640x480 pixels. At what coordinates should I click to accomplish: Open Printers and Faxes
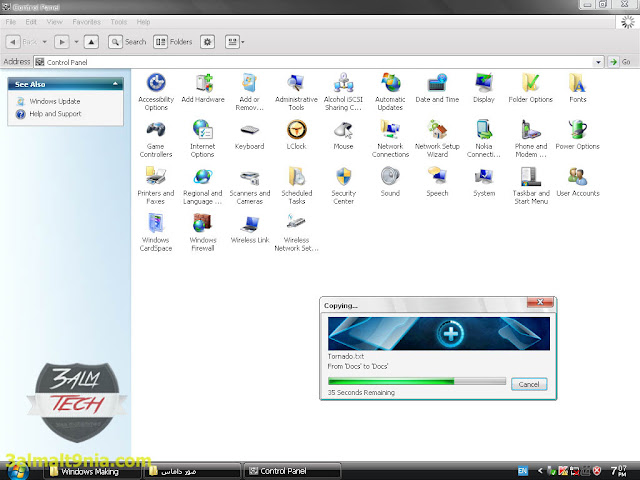click(x=156, y=186)
